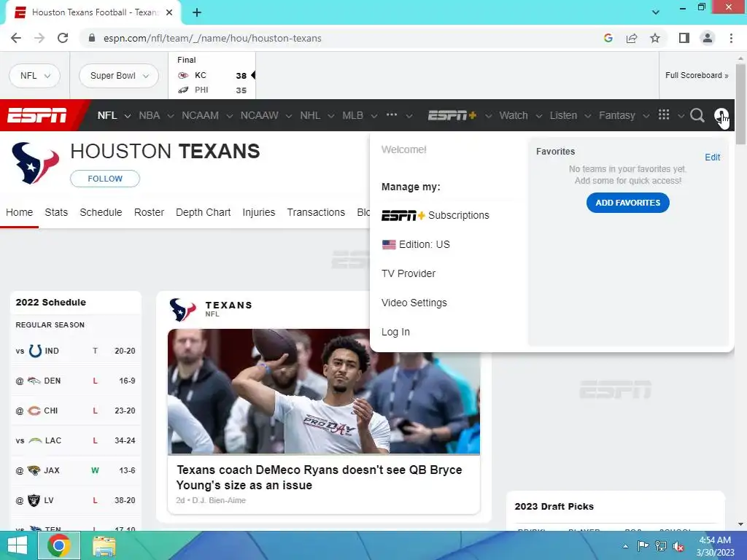Open a new browser tab
The height and width of the screenshot is (560, 747).
pyautogui.click(x=197, y=12)
